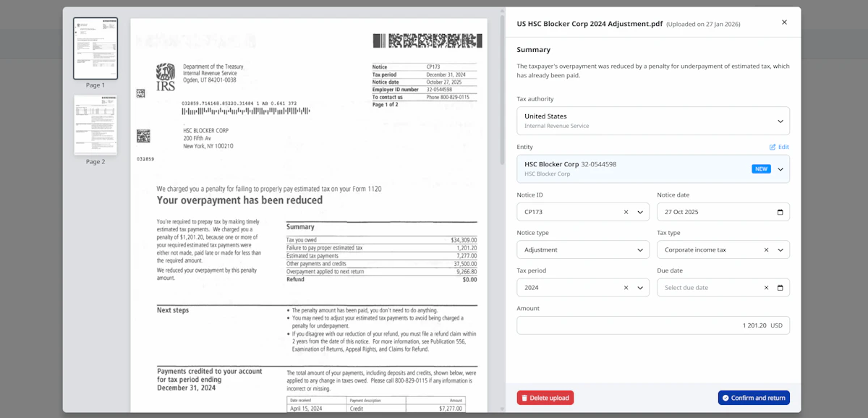Click the 'Tax you owed' summary row
The height and width of the screenshot is (418, 868).
pos(382,240)
